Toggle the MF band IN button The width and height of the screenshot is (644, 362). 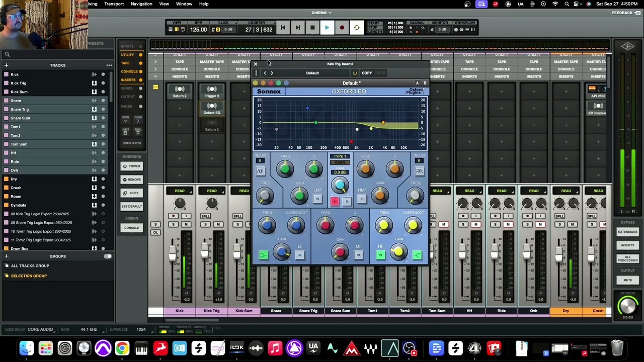(x=358, y=255)
